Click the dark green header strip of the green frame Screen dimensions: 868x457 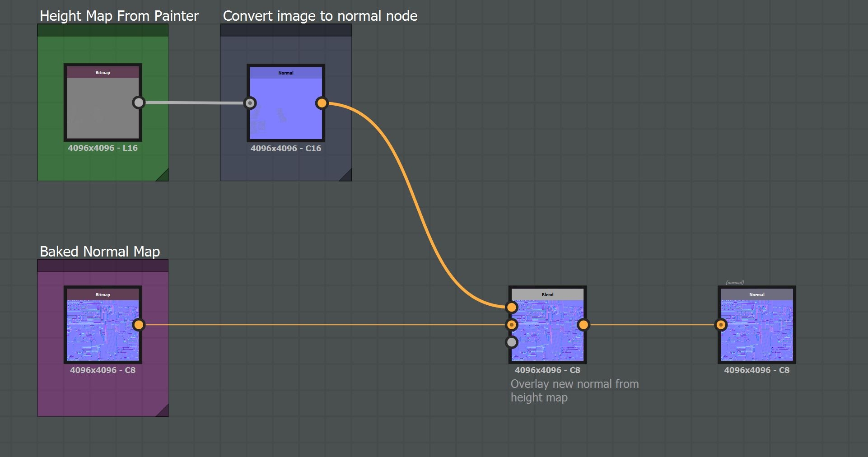(x=103, y=30)
